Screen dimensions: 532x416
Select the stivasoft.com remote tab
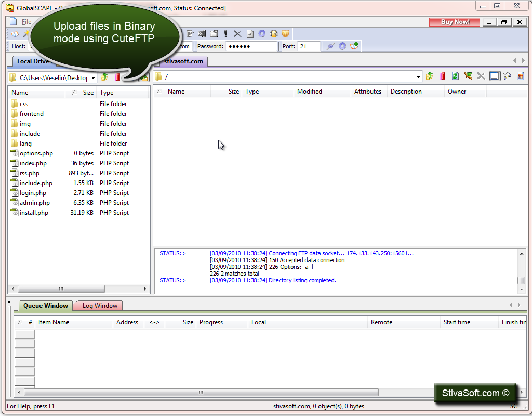tap(183, 61)
